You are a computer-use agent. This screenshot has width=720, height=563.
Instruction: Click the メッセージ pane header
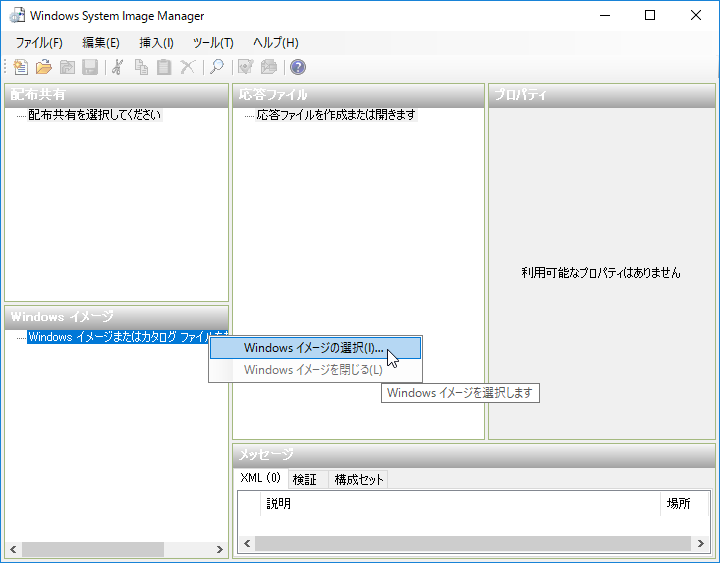coord(474,456)
